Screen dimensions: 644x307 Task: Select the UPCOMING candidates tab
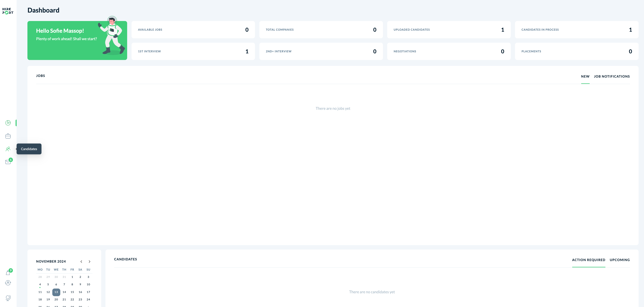tap(619, 260)
